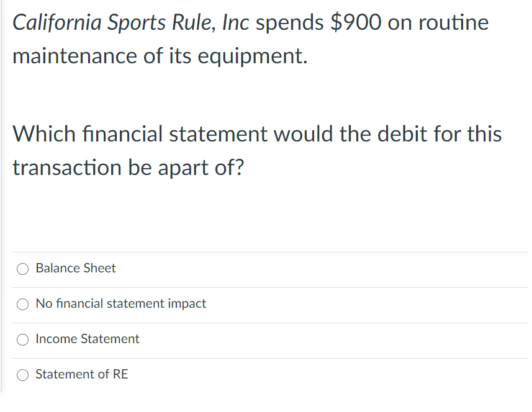Click the Balance Sheet answer label
Viewport: 532px width, 412px height.
[x=76, y=268]
